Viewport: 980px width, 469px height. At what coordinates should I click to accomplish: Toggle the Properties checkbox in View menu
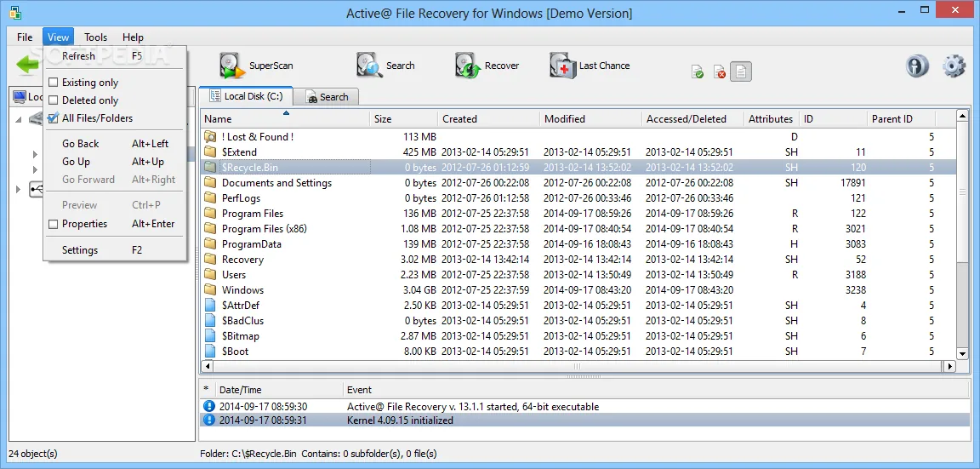(x=53, y=224)
